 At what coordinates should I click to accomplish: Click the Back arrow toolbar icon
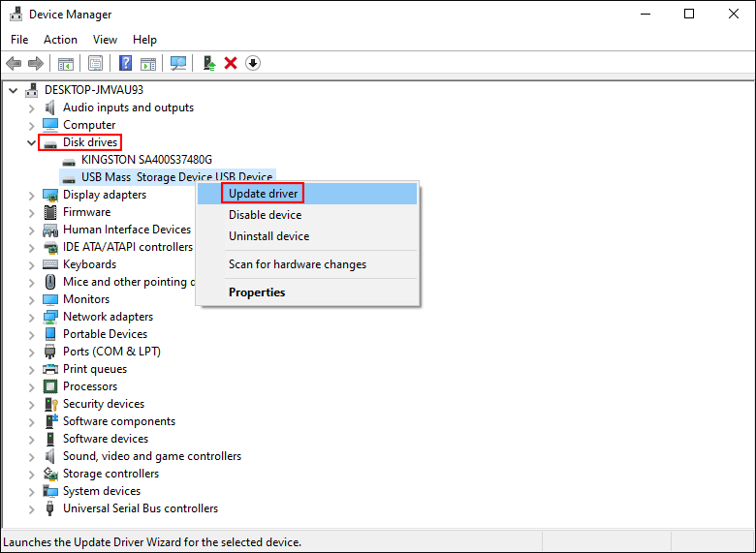pos(14,63)
